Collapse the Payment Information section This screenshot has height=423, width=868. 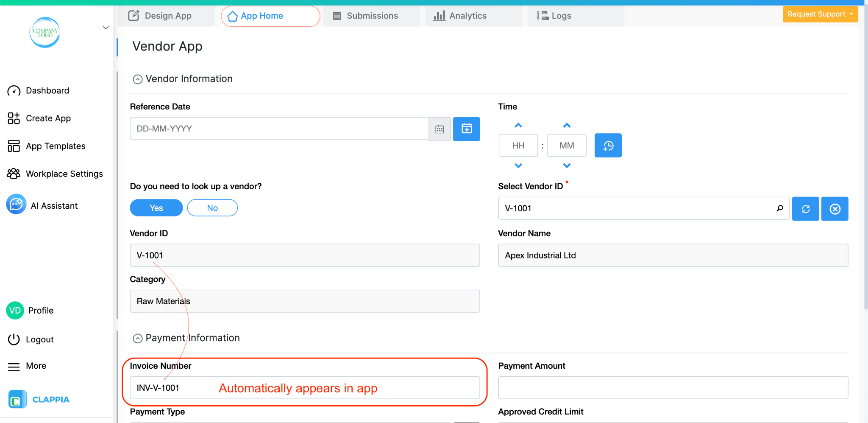(x=137, y=338)
